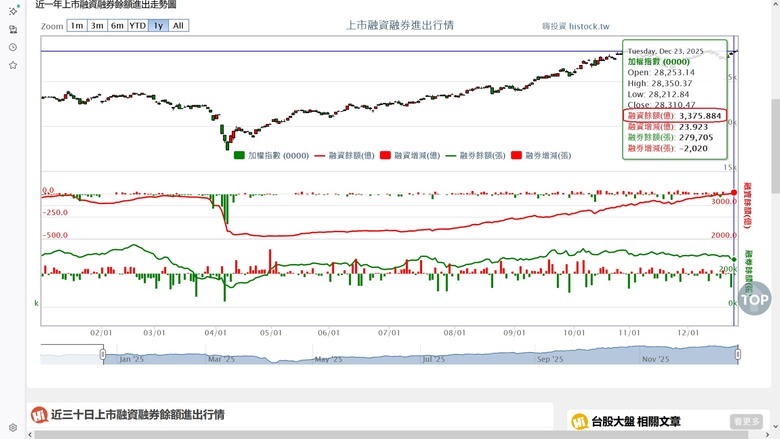The width and height of the screenshot is (780, 439).
Task: Grab the right navigator range handle
Action: (x=738, y=354)
